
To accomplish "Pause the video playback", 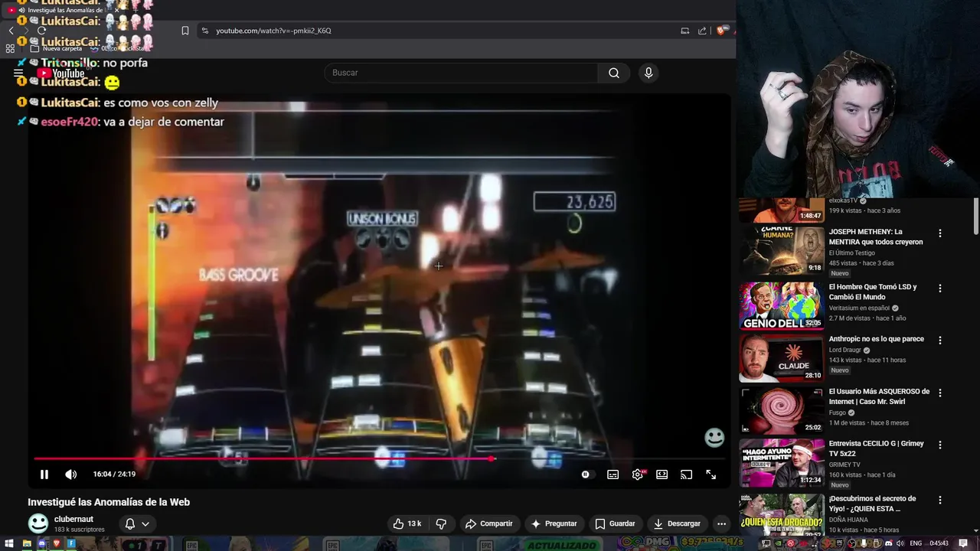I will click(x=44, y=474).
